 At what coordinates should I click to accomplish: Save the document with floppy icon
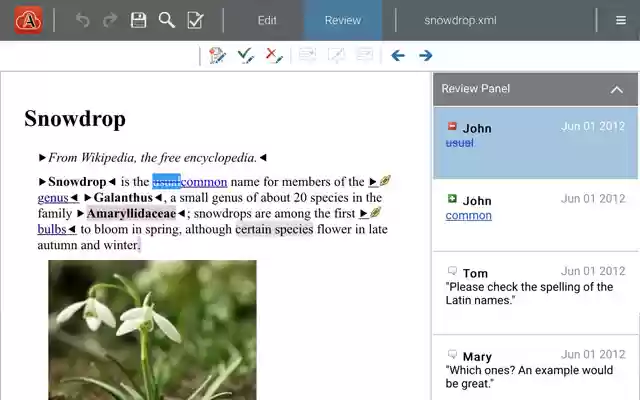[138, 20]
